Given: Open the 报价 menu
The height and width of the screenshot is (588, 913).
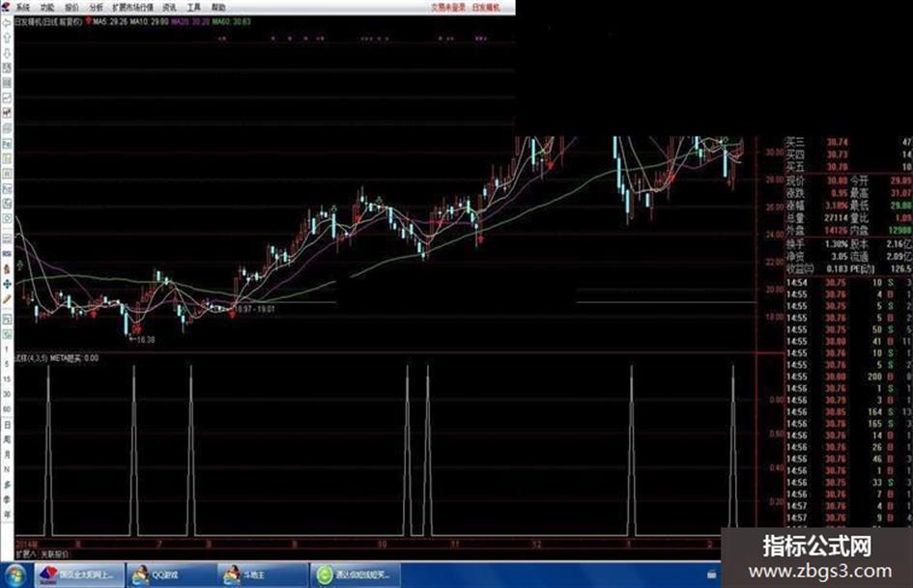Looking at the screenshot, I should (71, 8).
